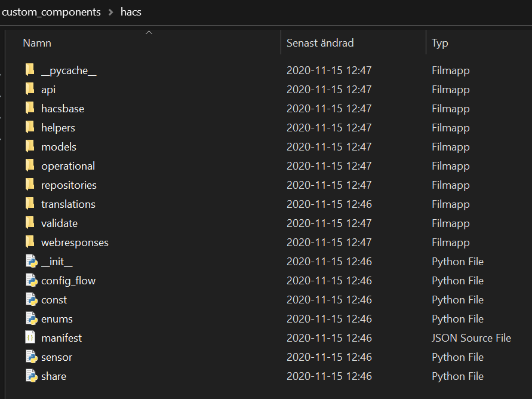Image resolution: width=532 pixels, height=399 pixels.
Task: Click modified date of sensor row
Action: (329, 357)
